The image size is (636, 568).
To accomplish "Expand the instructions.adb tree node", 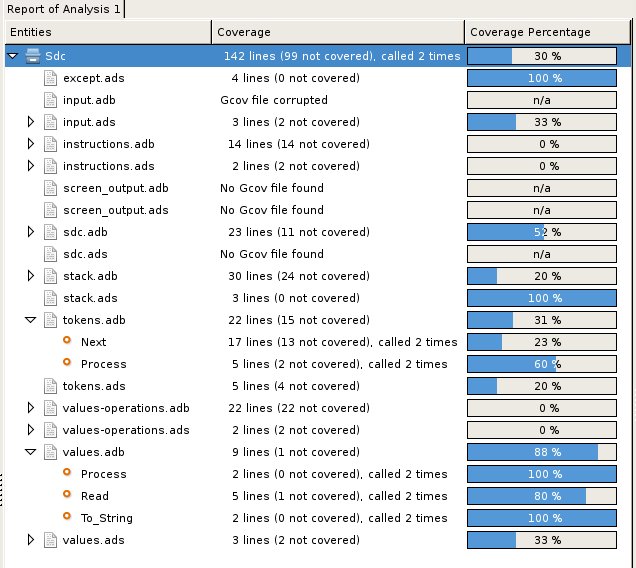I will tap(30, 144).
